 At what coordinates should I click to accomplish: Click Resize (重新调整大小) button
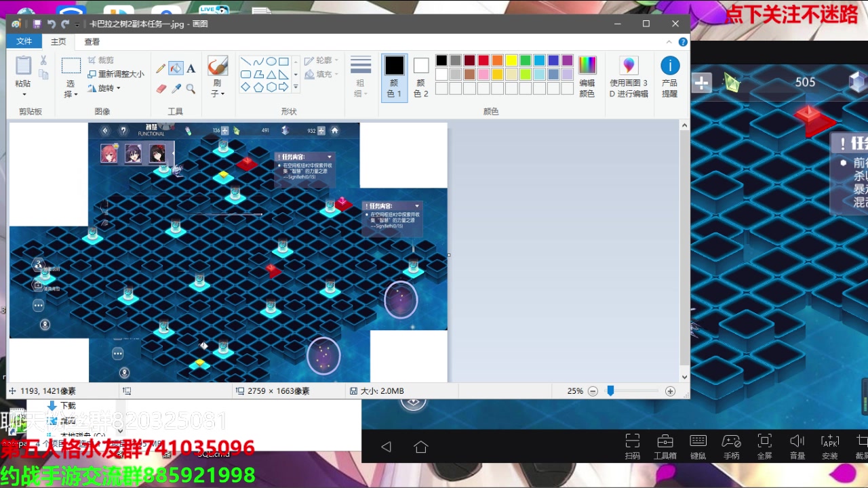(x=115, y=74)
